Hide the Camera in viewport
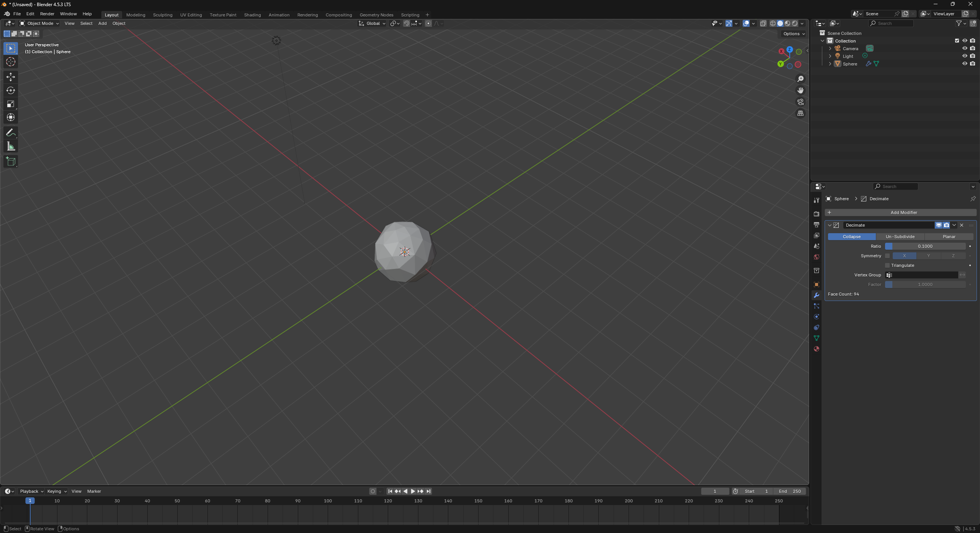Viewport: 980px width, 533px height. tap(965, 48)
